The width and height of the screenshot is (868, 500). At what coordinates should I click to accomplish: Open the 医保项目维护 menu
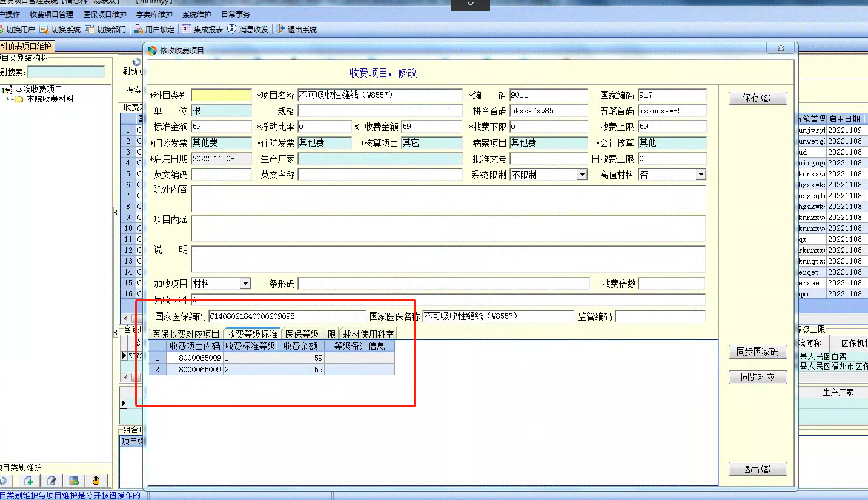pos(105,14)
